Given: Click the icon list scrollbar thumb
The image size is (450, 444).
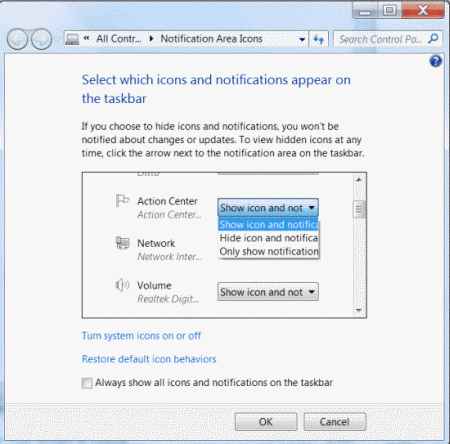Looking at the screenshot, I should (359, 209).
